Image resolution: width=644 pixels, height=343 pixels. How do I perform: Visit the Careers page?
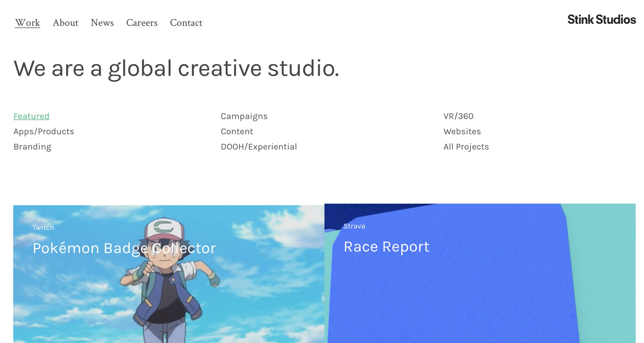pos(142,23)
